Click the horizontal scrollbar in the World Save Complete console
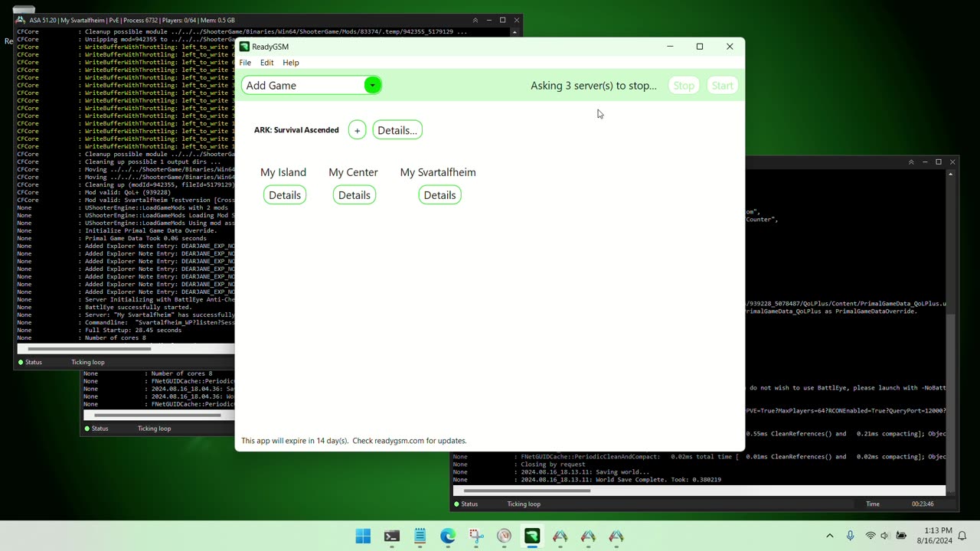 pyautogui.click(x=525, y=491)
